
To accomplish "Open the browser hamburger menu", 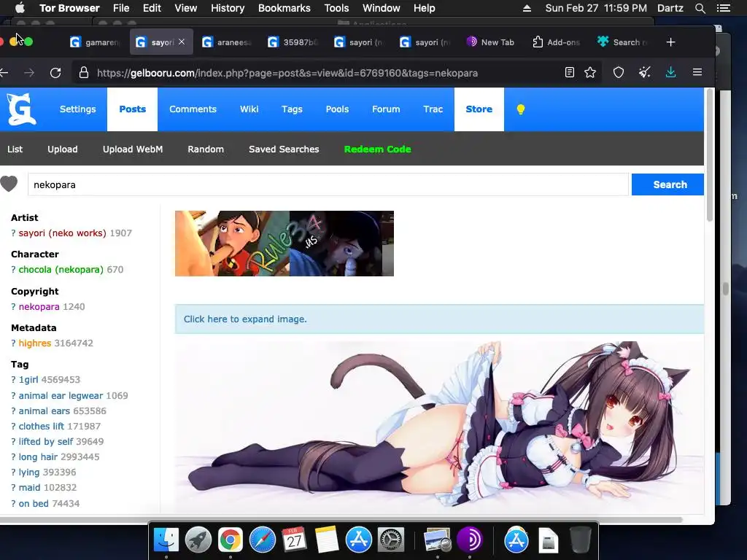I will point(697,72).
